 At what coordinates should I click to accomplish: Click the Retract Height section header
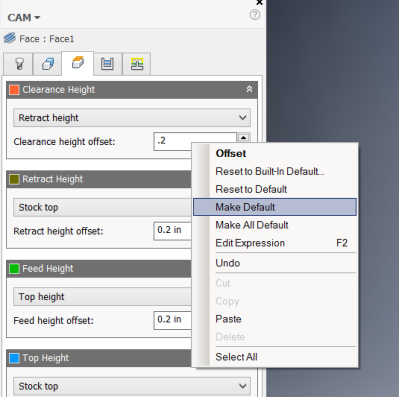tap(99, 179)
